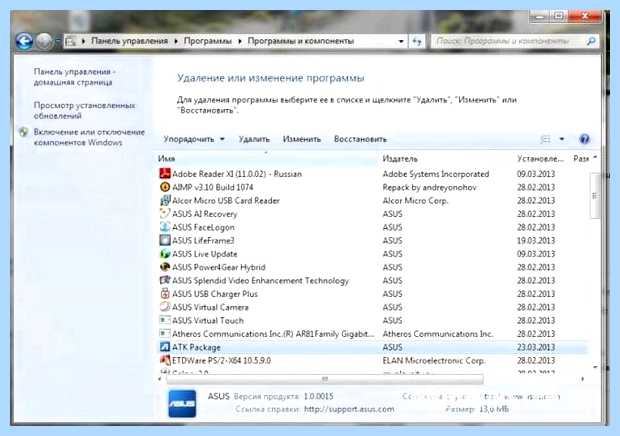Click the ATK Package icon

click(165, 347)
